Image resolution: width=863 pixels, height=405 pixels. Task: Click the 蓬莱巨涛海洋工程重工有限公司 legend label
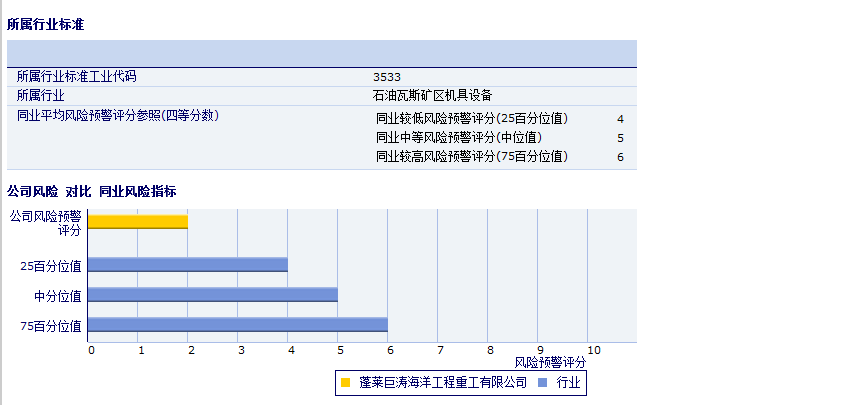coord(442,382)
